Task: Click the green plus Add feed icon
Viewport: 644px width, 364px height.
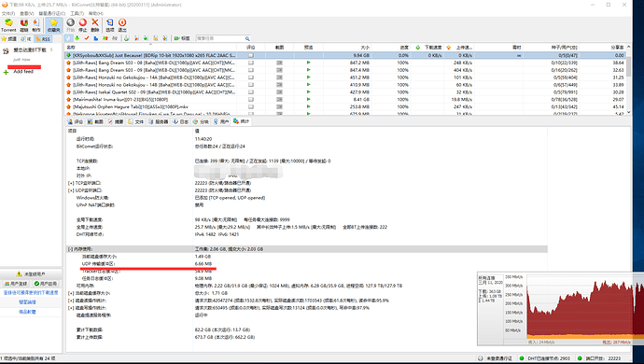Action: pos(6,72)
